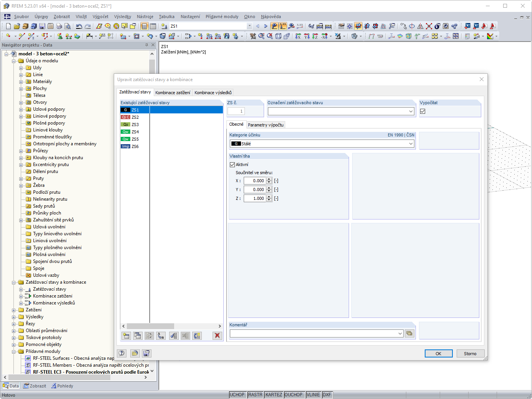This screenshot has width=532, height=399.
Task: Switch to Kombinace zatížení tab
Action: pos(173,93)
